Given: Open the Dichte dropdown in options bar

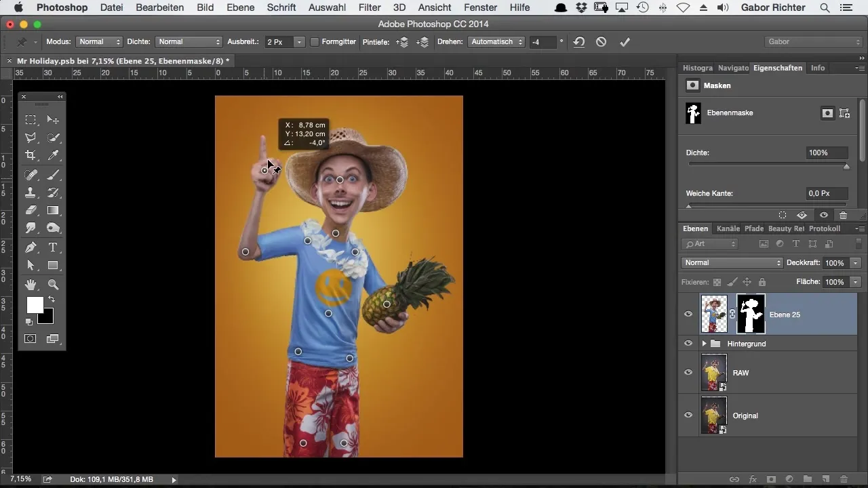Looking at the screenshot, I should 189,42.
